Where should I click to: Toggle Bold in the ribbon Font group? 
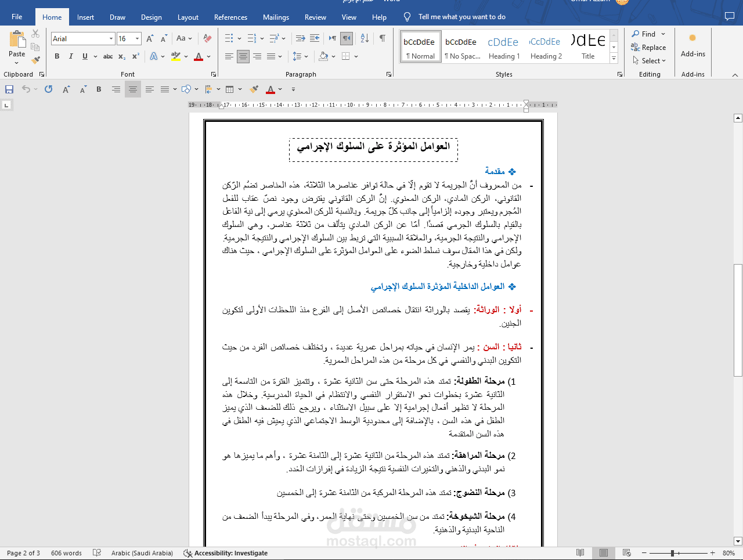[x=57, y=56]
